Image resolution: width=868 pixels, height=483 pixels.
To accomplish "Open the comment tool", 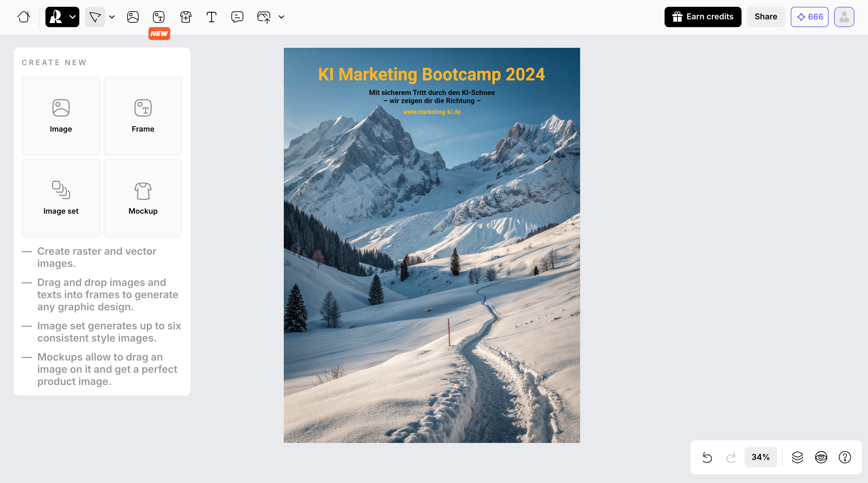I will click(x=237, y=17).
